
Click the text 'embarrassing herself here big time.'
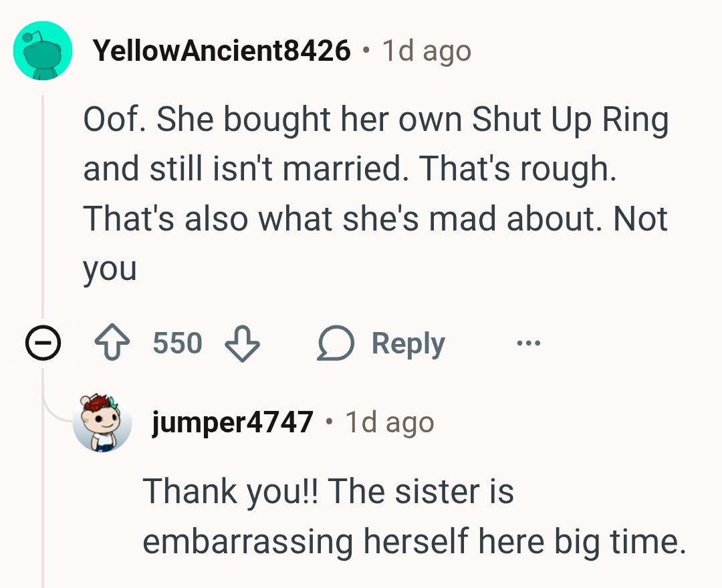click(x=414, y=541)
